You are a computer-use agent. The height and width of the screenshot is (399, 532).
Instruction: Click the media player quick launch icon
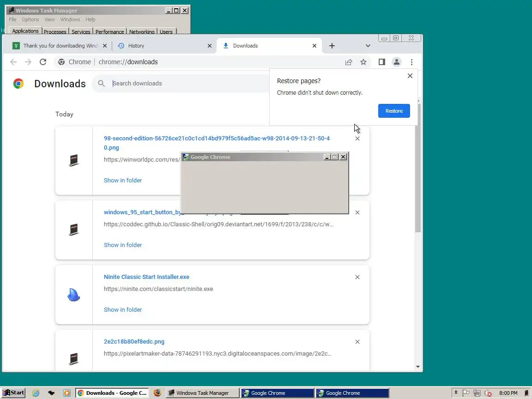pyautogui.click(x=67, y=393)
